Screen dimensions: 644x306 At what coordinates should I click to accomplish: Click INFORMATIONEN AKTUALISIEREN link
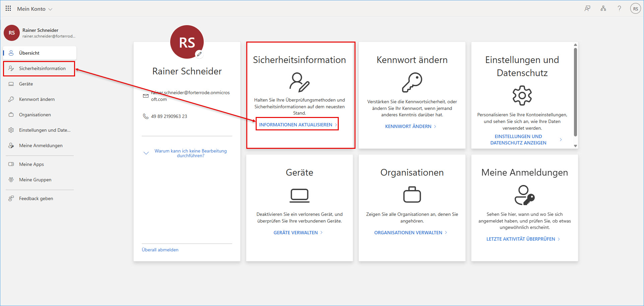pos(296,125)
